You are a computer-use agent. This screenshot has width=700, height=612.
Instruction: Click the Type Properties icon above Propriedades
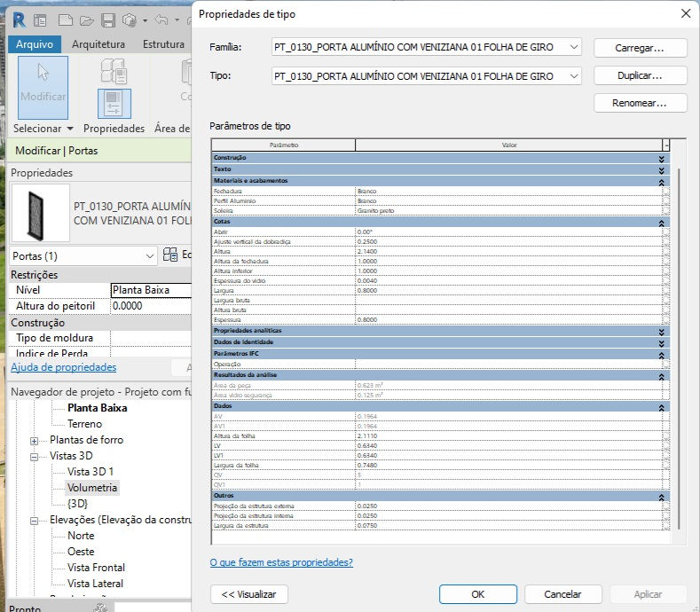pos(114,71)
